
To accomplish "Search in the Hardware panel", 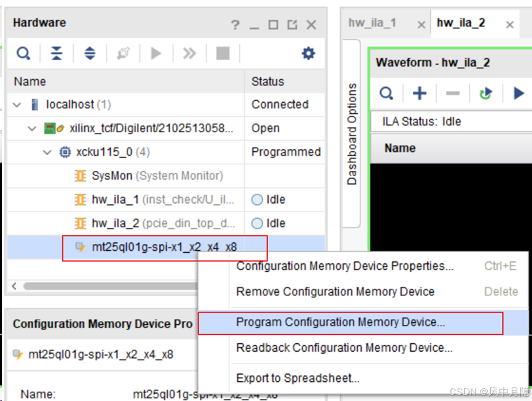I will coord(23,54).
